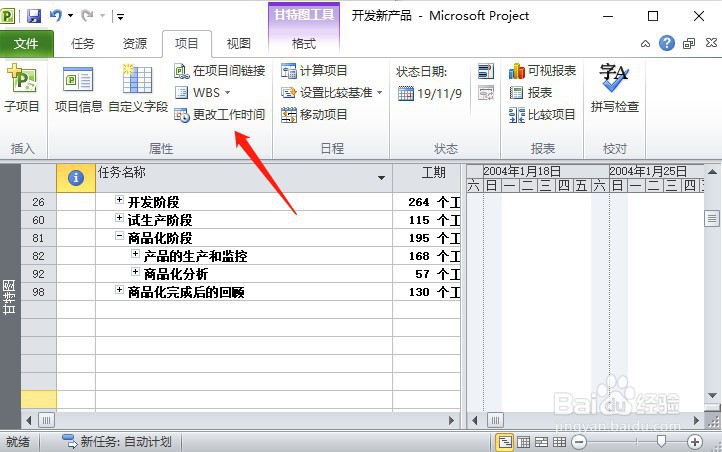The image size is (722, 452).
Task: Open the 任务名称 column filter dropdown
Action: tap(381, 178)
